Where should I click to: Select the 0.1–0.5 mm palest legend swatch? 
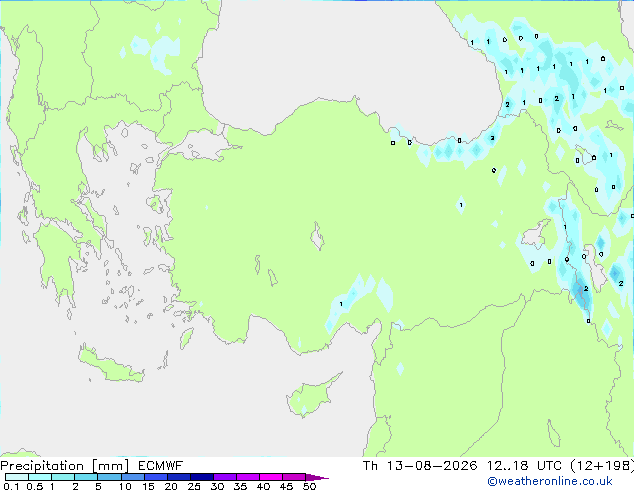pos(17,477)
